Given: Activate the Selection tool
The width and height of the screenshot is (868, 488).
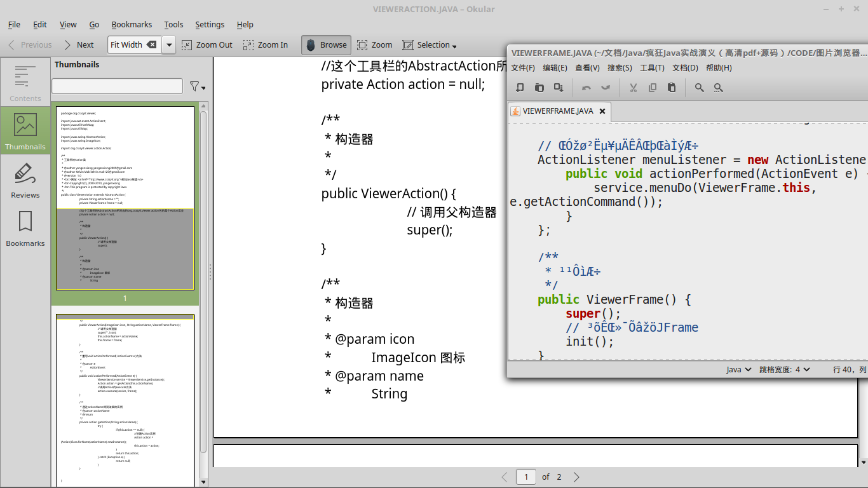Looking at the screenshot, I should pyautogui.click(x=426, y=45).
